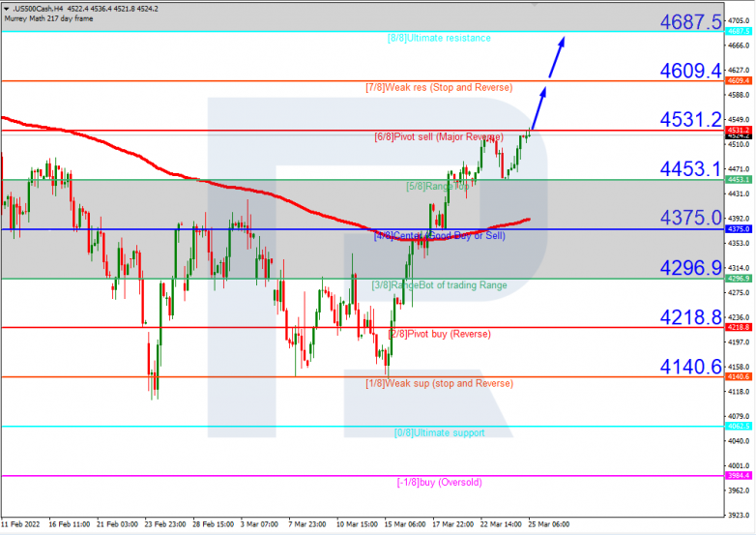756x535 pixels.
Task: Click the '25 Mar 06:00' time axis label
Action: (549, 524)
